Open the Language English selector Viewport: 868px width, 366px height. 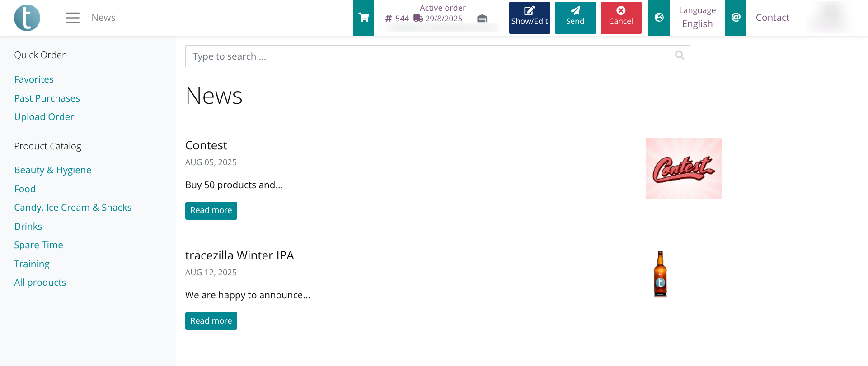coord(697,18)
